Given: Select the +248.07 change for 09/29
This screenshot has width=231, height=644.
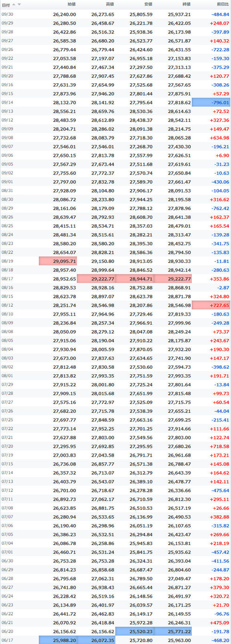Looking at the screenshot, I should click(x=219, y=23).
